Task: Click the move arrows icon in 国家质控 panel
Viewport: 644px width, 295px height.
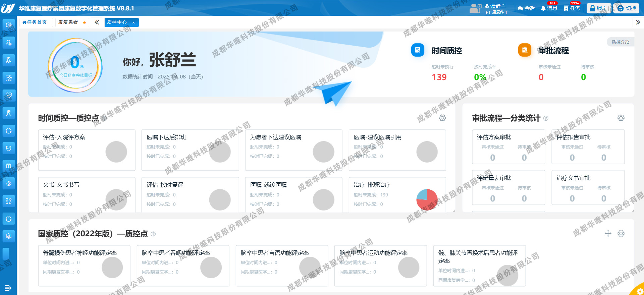Action: tap(608, 234)
